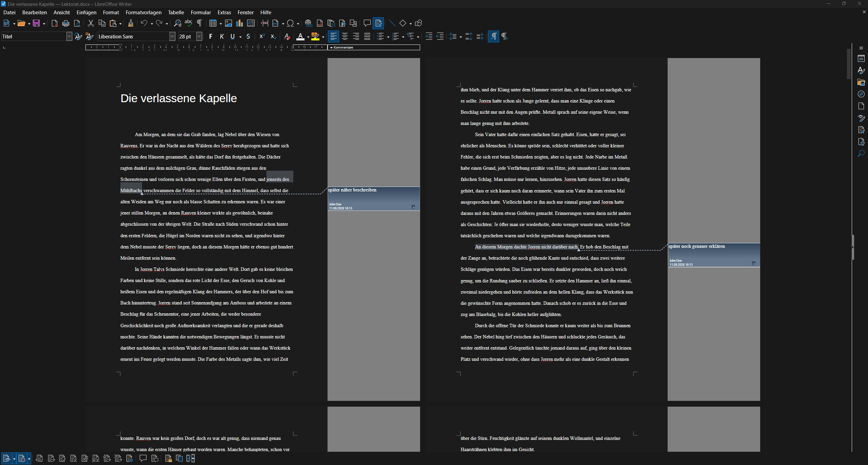Screen dimensions: 868x465
Task: Toggle formatting marks display
Action: (x=199, y=23)
